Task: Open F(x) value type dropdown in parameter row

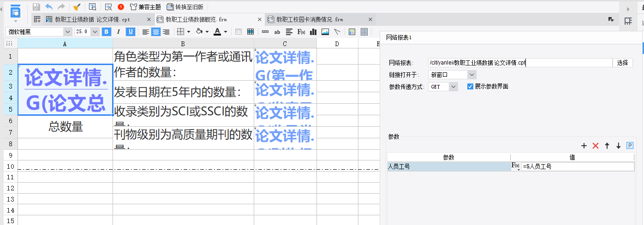Action: [516, 166]
